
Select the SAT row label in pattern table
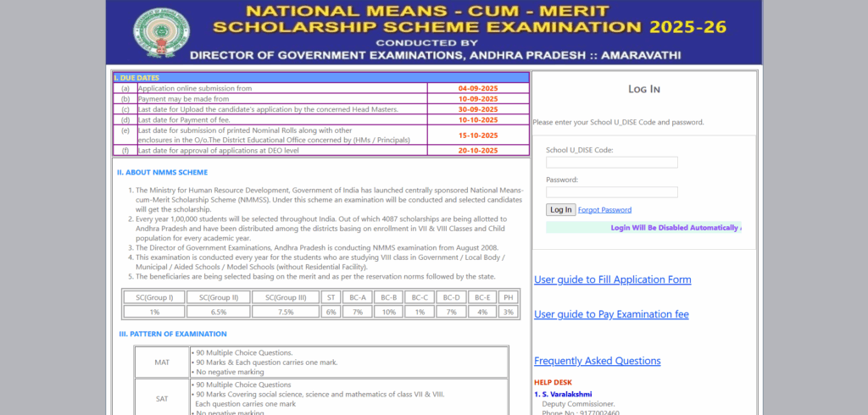pyautogui.click(x=162, y=398)
